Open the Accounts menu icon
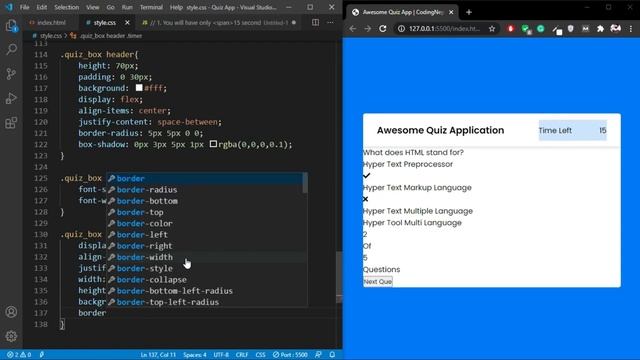 coord(11,312)
